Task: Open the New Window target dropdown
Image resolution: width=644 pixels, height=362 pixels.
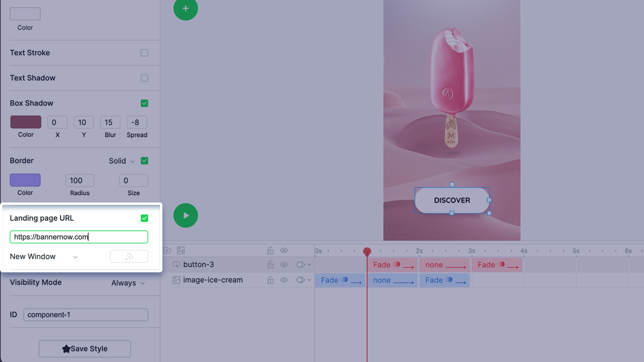Action: 44,257
